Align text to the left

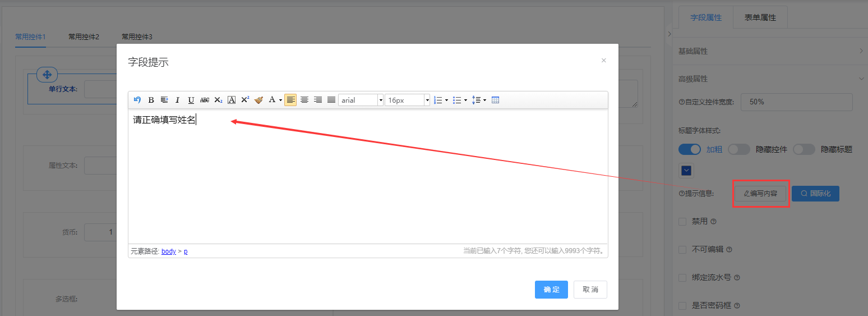point(290,100)
